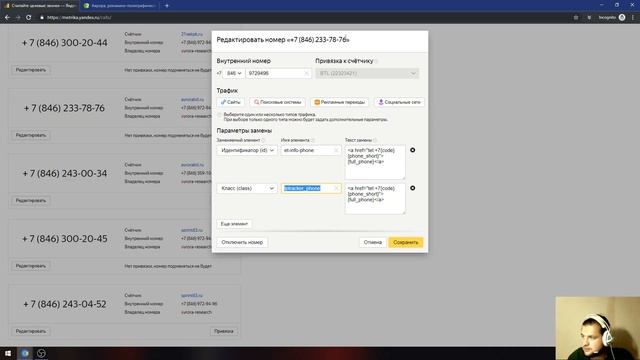
Task: Open the Привязка к счётчику counter dropdown
Action: point(367,73)
